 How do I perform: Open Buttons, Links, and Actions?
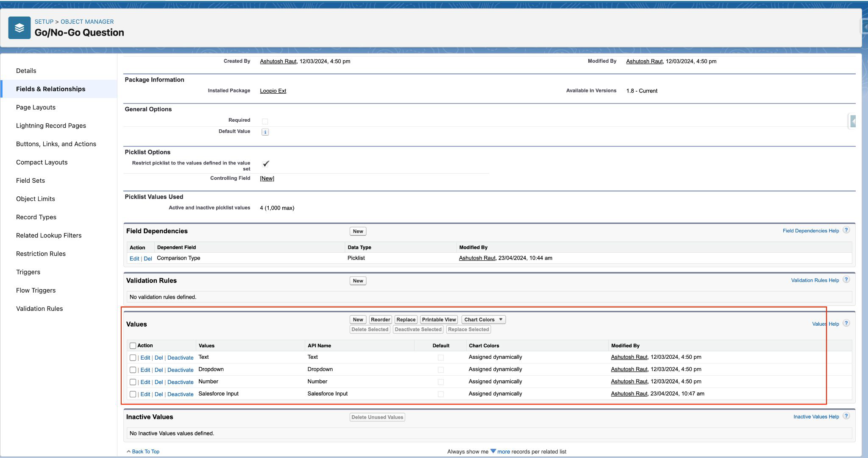pyautogui.click(x=56, y=144)
